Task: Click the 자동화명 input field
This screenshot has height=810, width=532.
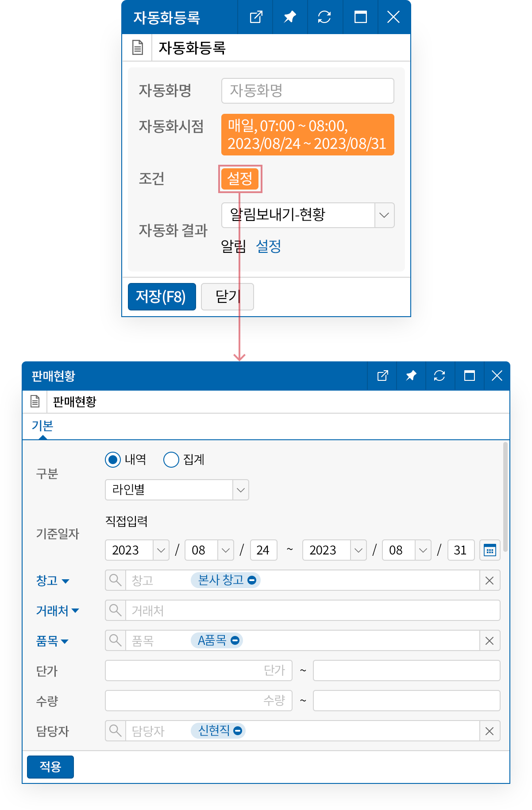Action: pyautogui.click(x=308, y=91)
